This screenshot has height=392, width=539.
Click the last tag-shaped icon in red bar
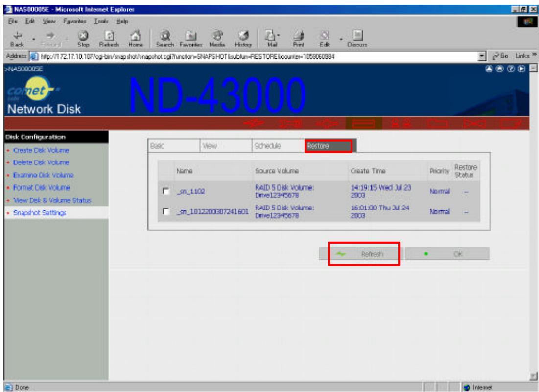click(x=511, y=123)
